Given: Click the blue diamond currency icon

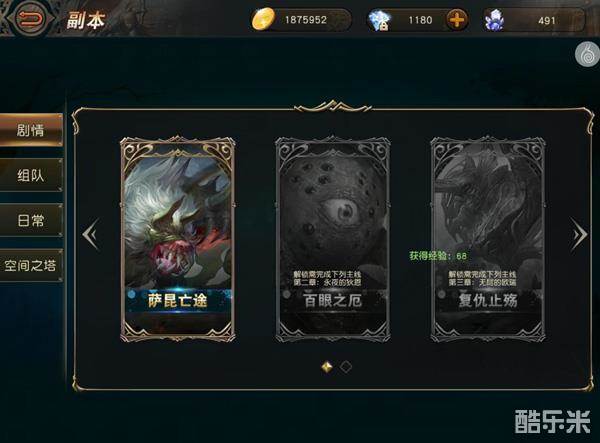Looking at the screenshot, I should [379, 20].
